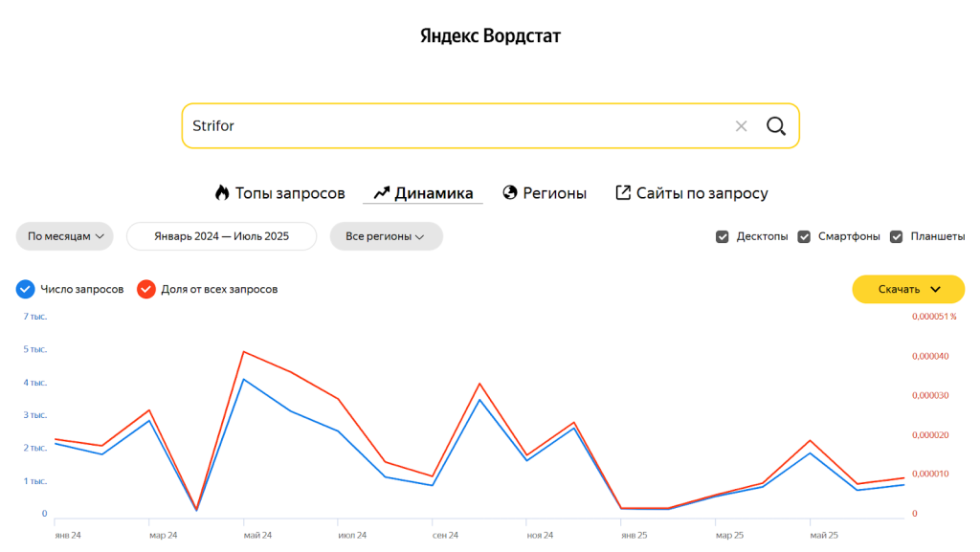The width and height of the screenshot is (980, 552).
Task: Clear the search field with X icon
Action: [x=741, y=126]
